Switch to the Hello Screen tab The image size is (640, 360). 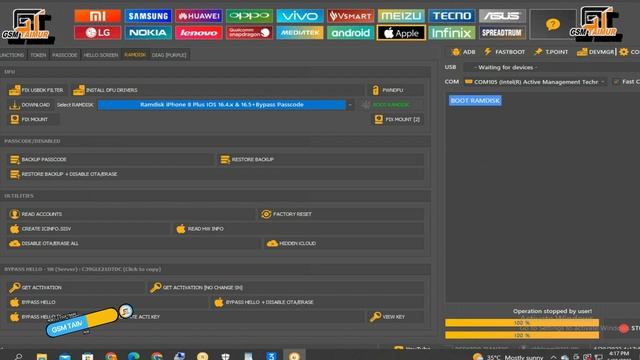pos(101,55)
